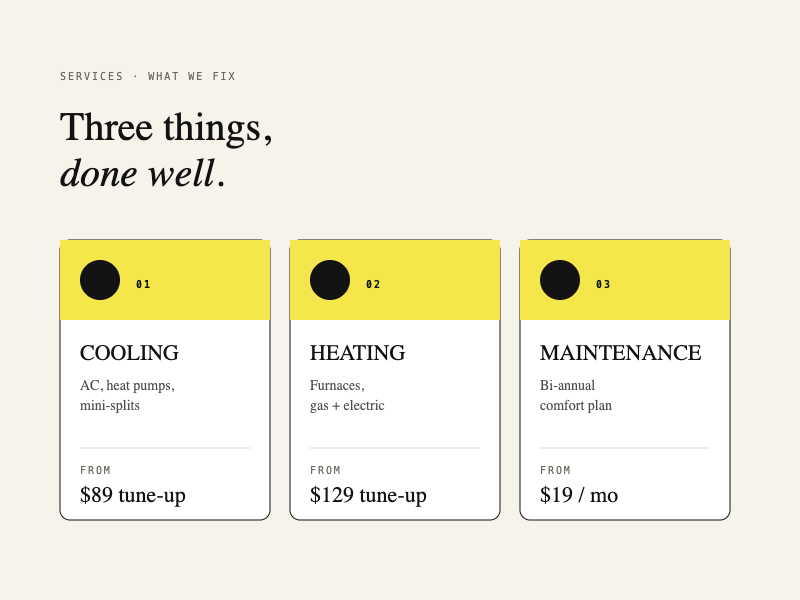Open the HEATING service title

pos(357,353)
